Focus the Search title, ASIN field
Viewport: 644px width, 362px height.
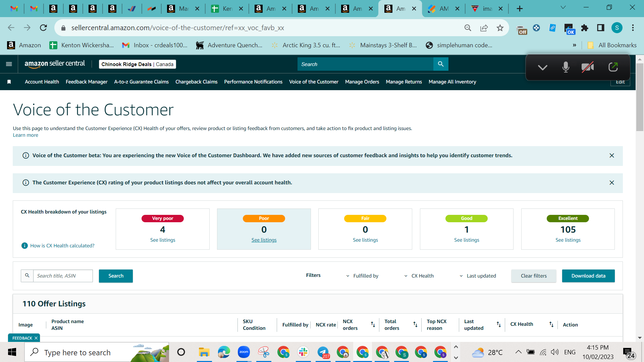(63, 276)
